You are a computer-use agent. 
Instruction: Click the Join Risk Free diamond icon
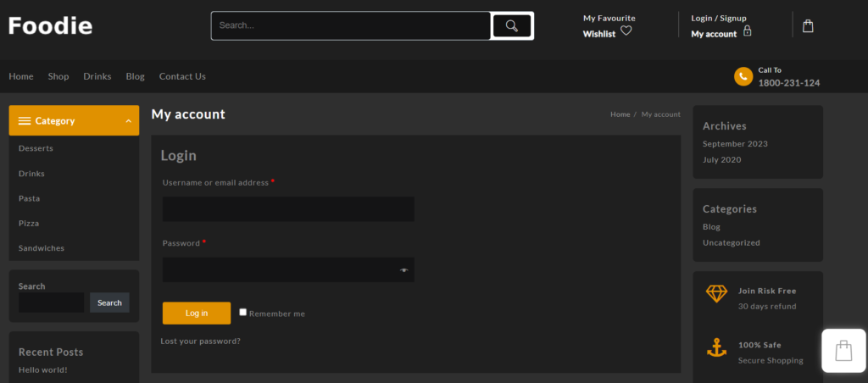(x=716, y=293)
